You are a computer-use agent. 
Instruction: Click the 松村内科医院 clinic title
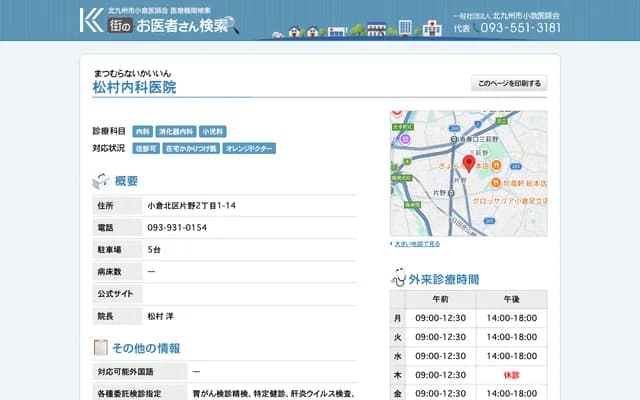(134, 87)
